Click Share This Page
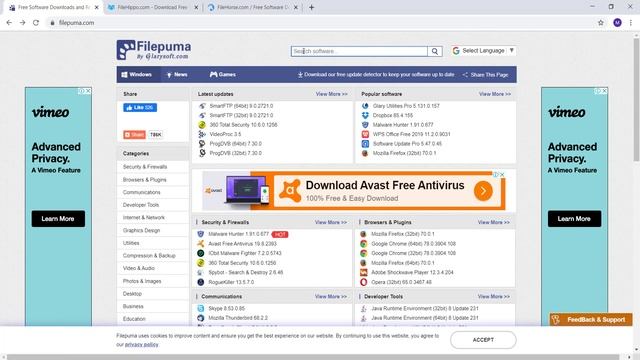 click(486, 75)
